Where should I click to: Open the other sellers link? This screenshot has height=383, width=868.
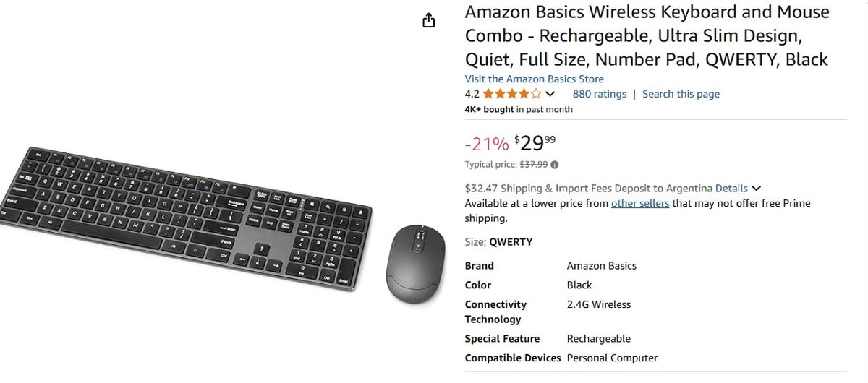tap(639, 203)
